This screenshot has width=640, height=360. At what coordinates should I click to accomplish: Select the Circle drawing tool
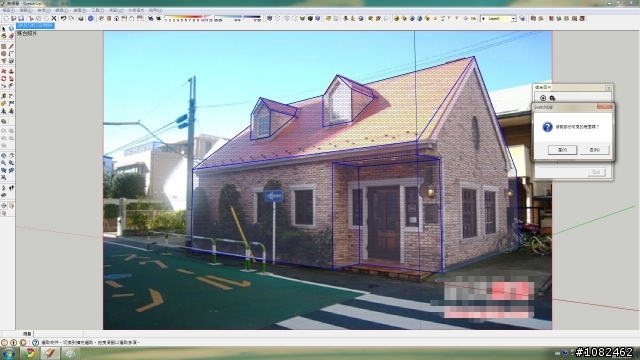click(4, 53)
